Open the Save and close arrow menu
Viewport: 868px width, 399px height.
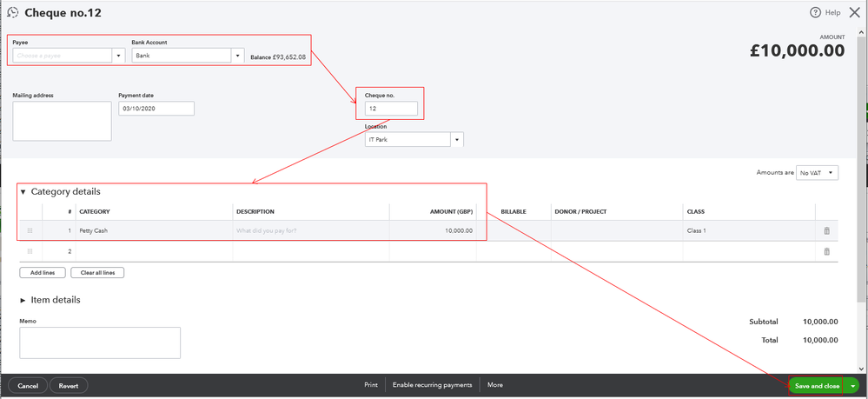pos(852,386)
